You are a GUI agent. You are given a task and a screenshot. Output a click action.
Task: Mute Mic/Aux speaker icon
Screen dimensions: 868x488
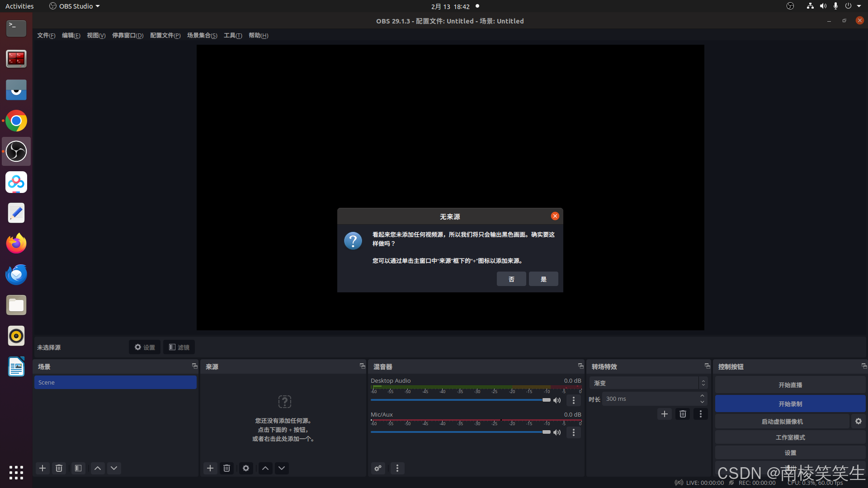click(x=557, y=432)
